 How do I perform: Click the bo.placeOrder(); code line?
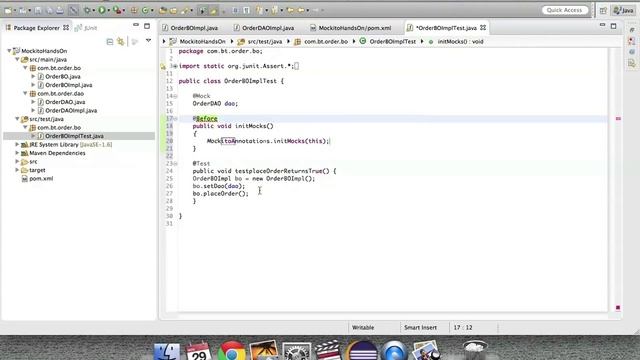(x=220, y=193)
